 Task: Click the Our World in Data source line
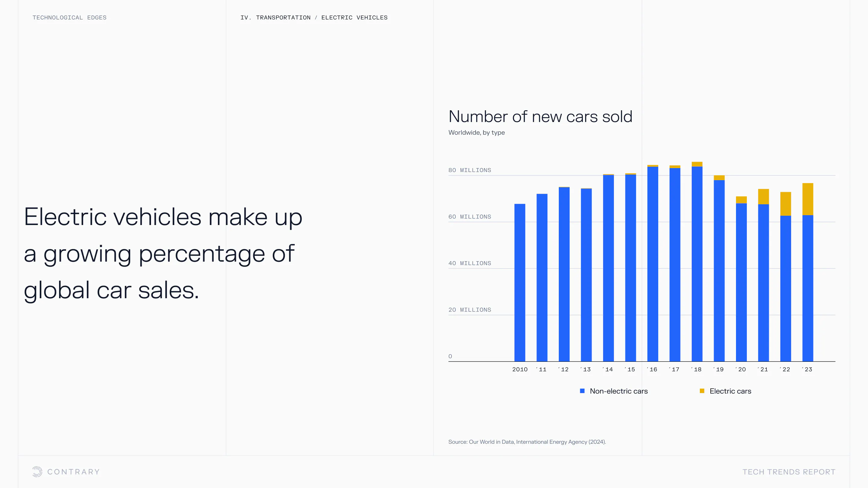[x=527, y=442]
